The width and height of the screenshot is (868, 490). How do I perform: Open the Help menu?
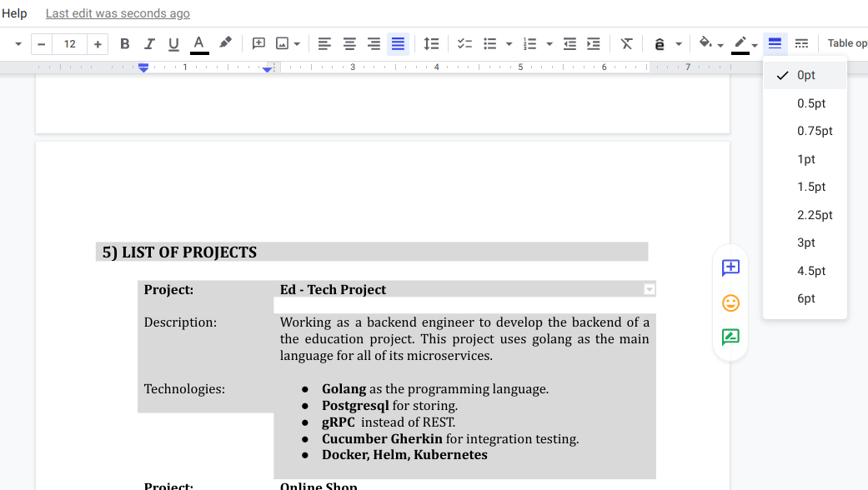(14, 13)
